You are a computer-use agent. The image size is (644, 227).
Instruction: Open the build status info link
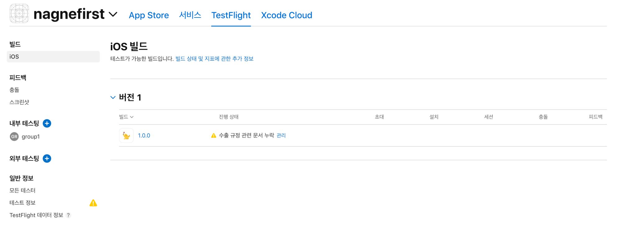click(x=214, y=59)
